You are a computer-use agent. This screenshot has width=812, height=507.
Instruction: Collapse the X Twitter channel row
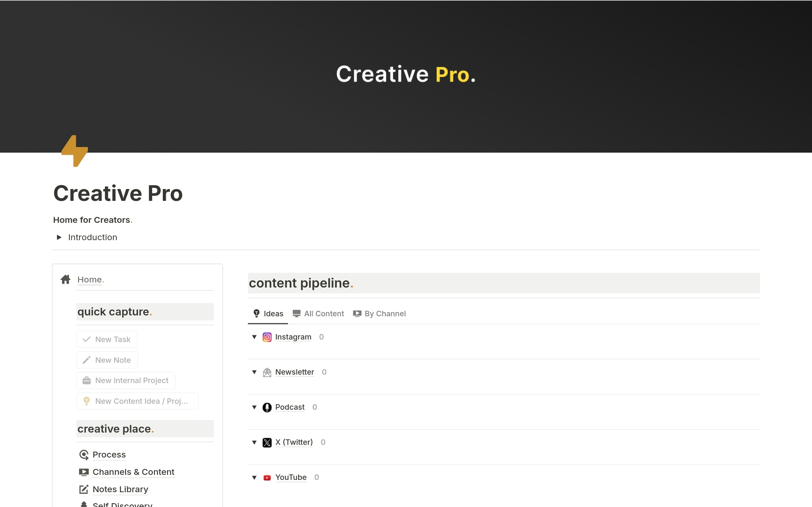point(254,442)
